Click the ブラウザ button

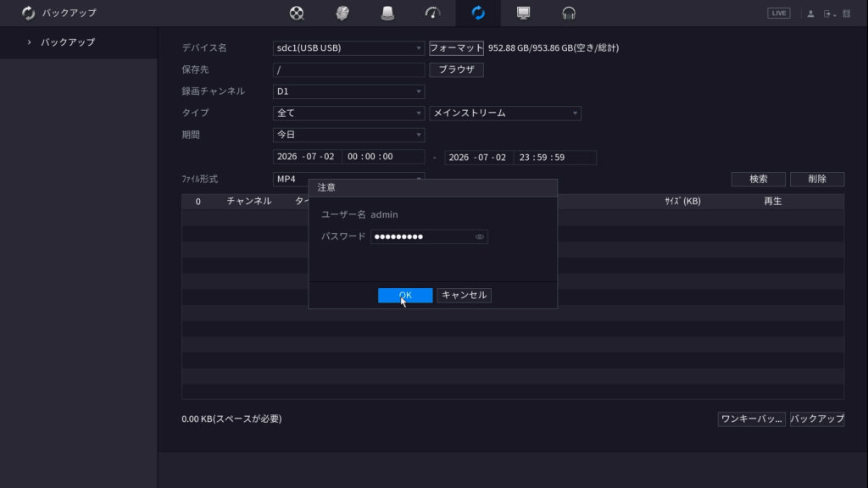pos(456,69)
